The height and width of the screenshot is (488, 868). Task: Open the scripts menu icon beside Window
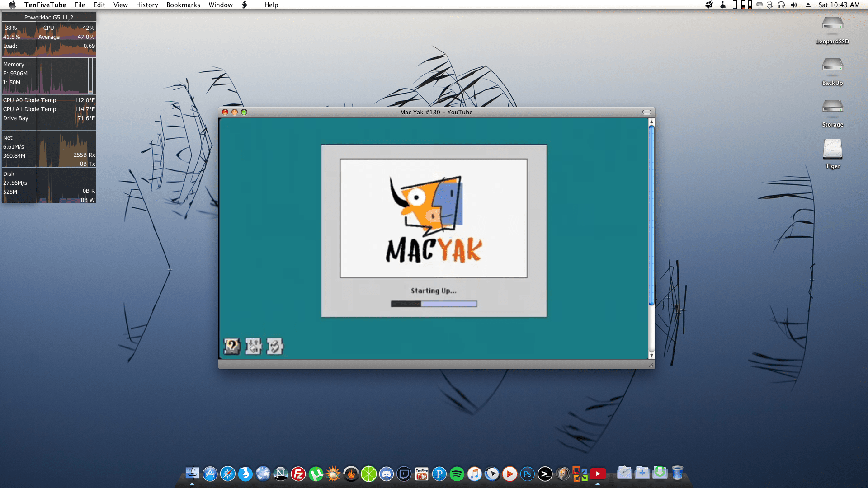point(245,5)
